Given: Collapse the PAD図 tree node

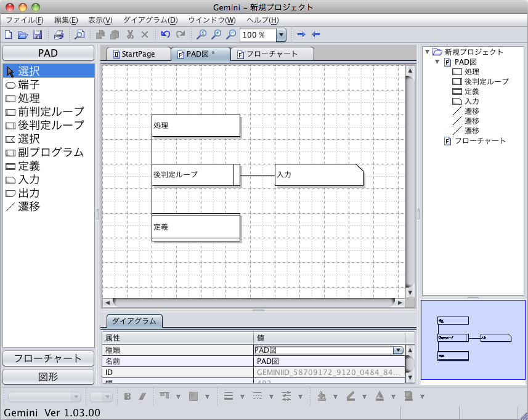Looking at the screenshot, I should (437, 62).
